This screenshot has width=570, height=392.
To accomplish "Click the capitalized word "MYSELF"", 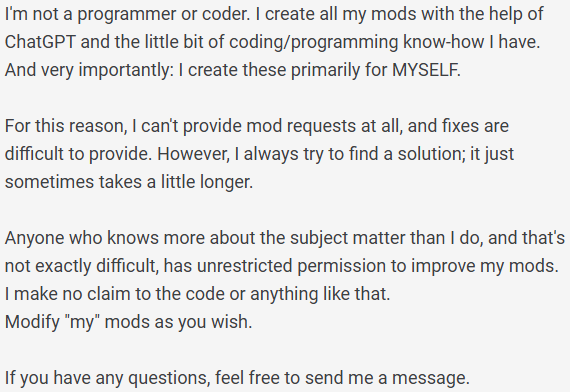I will pos(425,70).
